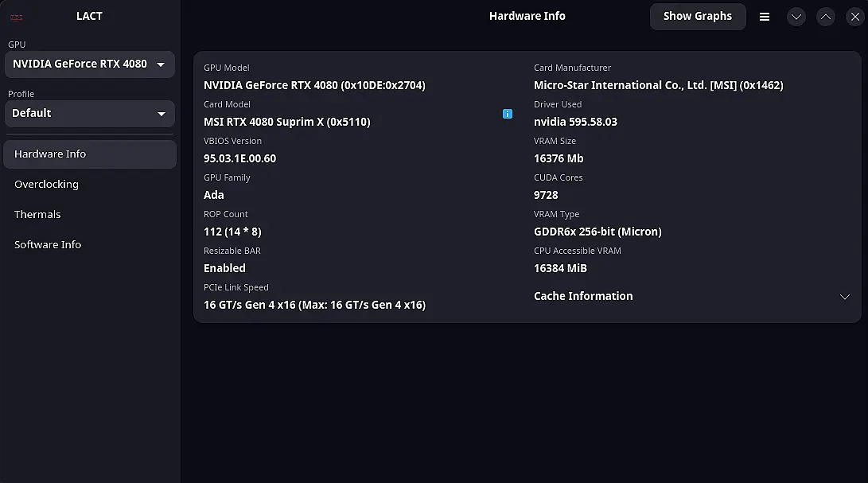Maximize window using the up-chevron button
Screen dimensions: 868x483
tap(826, 17)
